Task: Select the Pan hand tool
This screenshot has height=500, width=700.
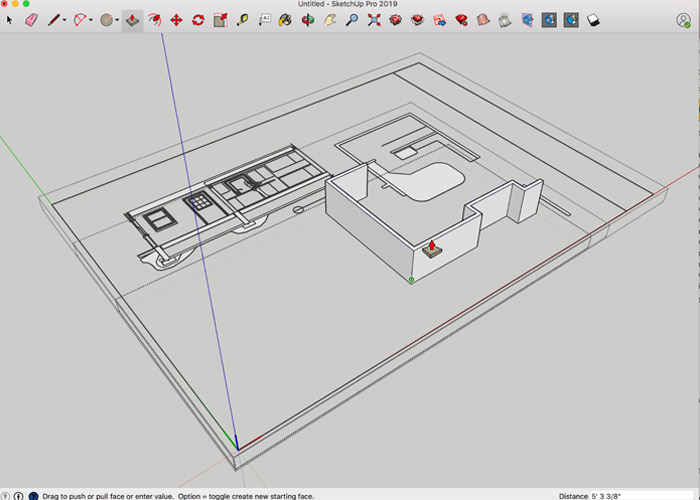Action: point(329,20)
